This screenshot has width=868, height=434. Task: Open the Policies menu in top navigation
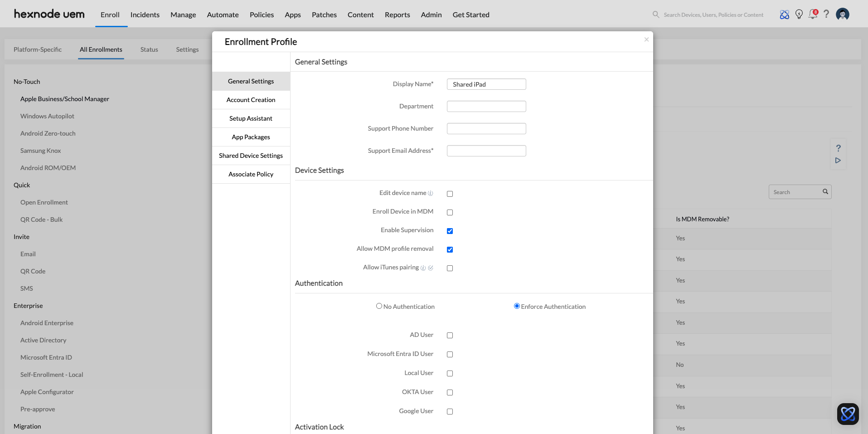(262, 15)
